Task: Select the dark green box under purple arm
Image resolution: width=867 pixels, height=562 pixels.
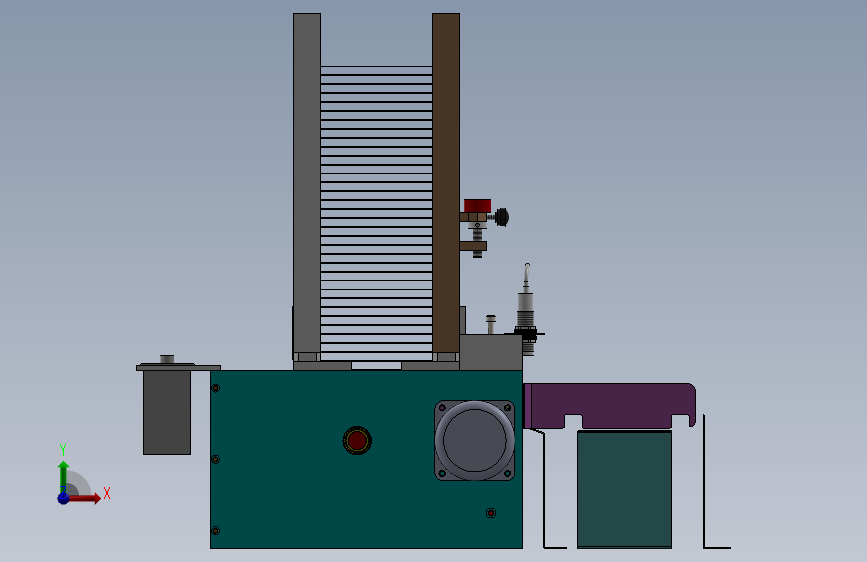Action: (x=624, y=490)
